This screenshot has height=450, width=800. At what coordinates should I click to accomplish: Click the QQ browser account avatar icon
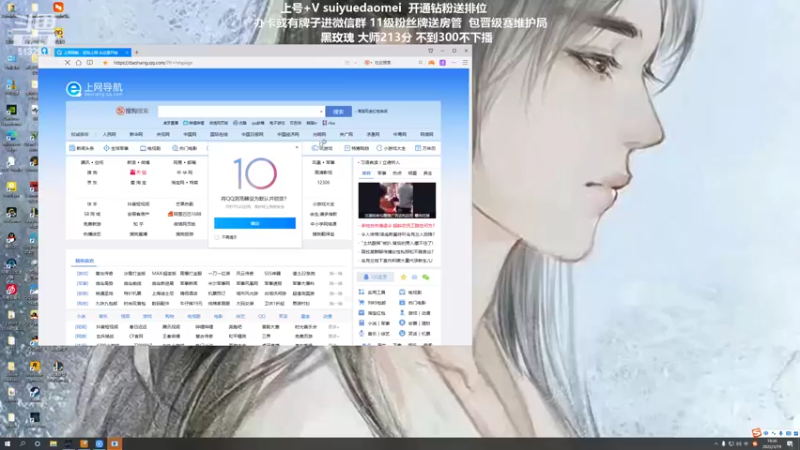coord(45,51)
